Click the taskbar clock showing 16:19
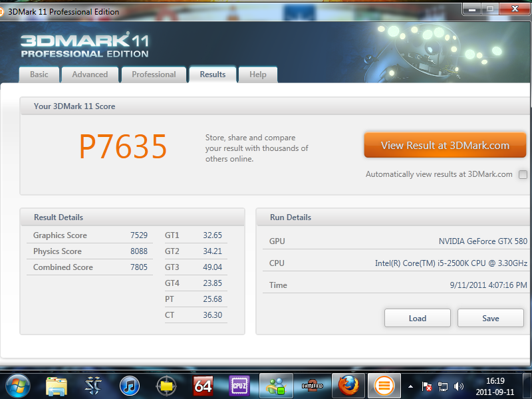The width and height of the screenshot is (532, 399). pyautogui.click(x=495, y=386)
